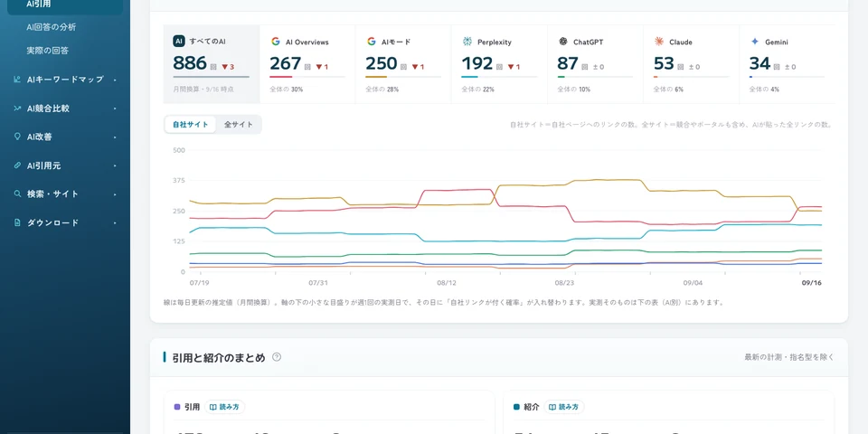Open help icon next to 引用と紹介のまとめ
This screenshot has height=434, width=868.
[277, 357]
